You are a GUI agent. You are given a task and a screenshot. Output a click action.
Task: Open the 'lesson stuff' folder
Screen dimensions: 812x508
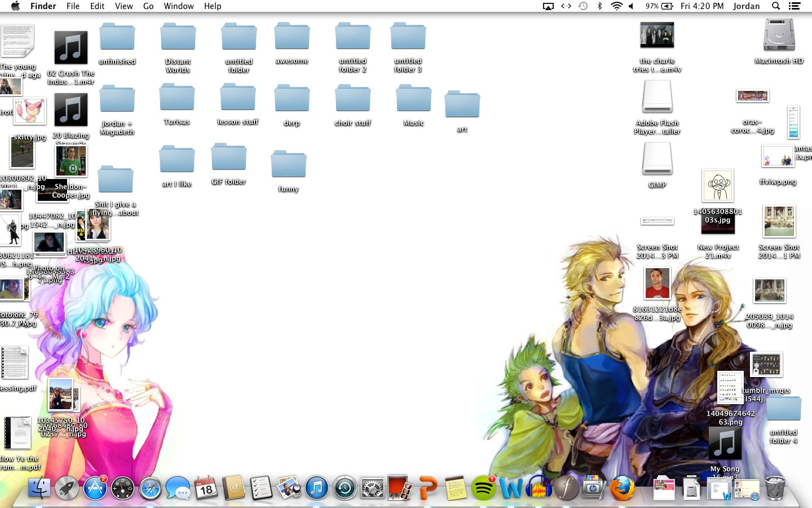pyautogui.click(x=238, y=98)
